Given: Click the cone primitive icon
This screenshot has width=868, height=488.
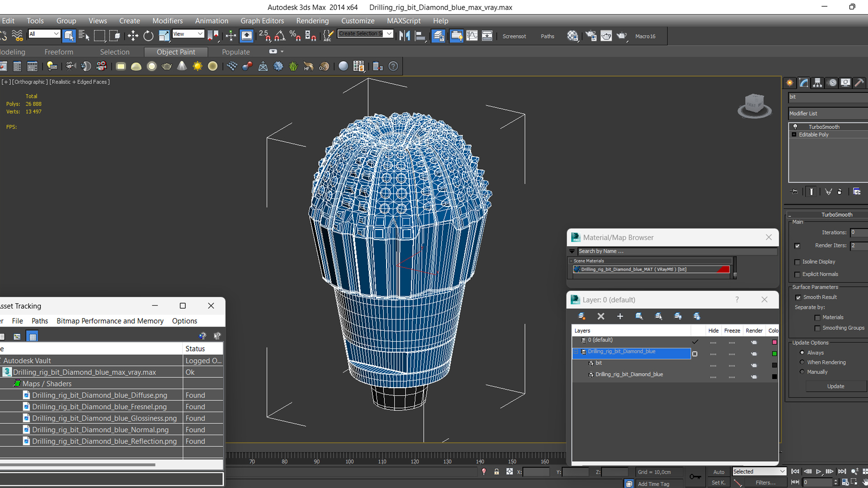Looking at the screenshot, I should 182,66.
